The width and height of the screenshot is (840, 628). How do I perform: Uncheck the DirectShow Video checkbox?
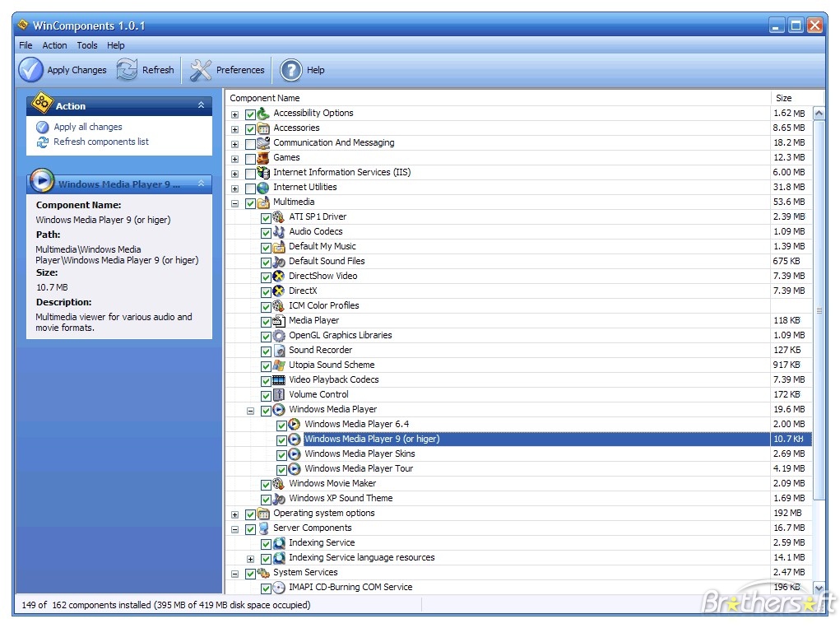(x=266, y=277)
